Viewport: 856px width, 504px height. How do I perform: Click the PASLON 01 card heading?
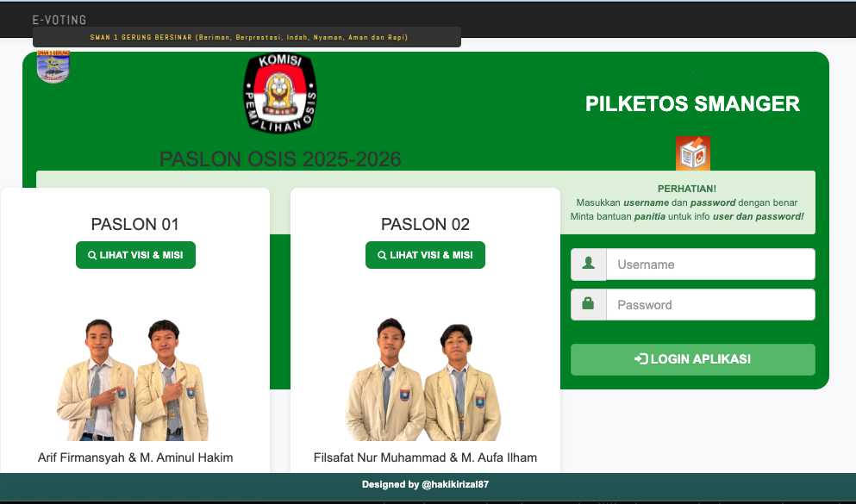point(135,225)
